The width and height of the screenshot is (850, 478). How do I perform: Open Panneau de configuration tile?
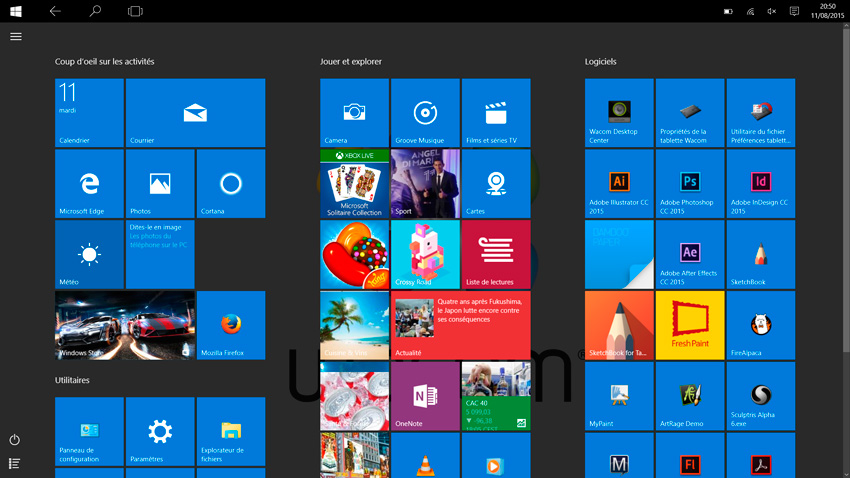pyautogui.click(x=89, y=431)
